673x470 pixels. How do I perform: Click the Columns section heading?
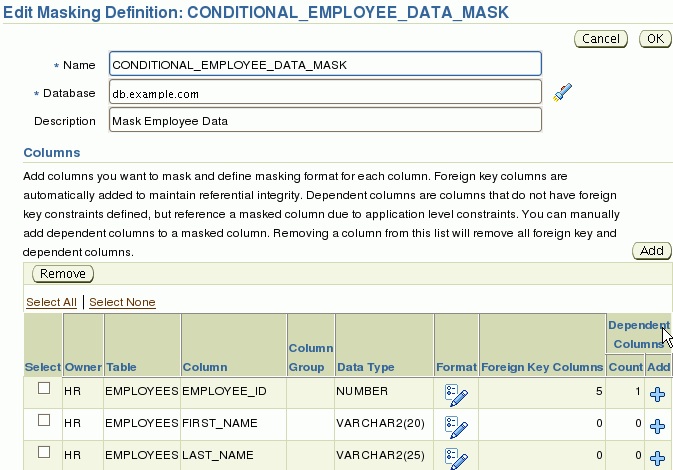52,153
